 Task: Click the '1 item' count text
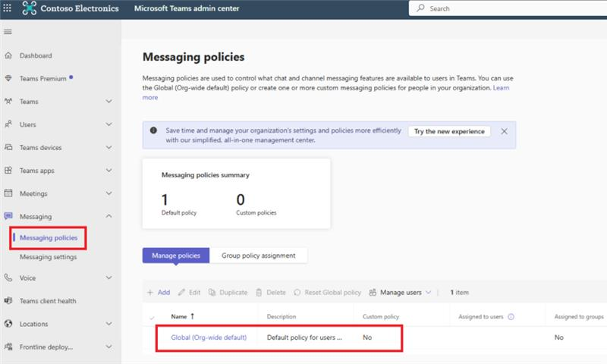(459, 293)
